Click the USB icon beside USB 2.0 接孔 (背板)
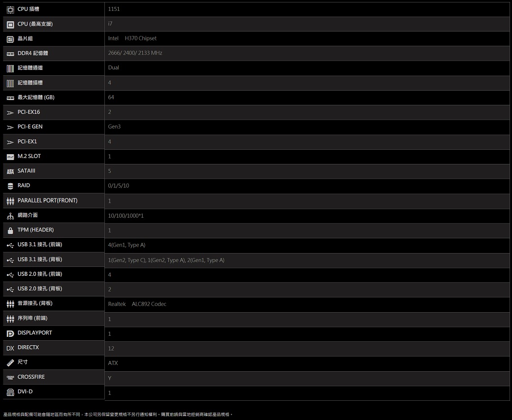The width and height of the screenshot is (512, 420). coord(10,289)
